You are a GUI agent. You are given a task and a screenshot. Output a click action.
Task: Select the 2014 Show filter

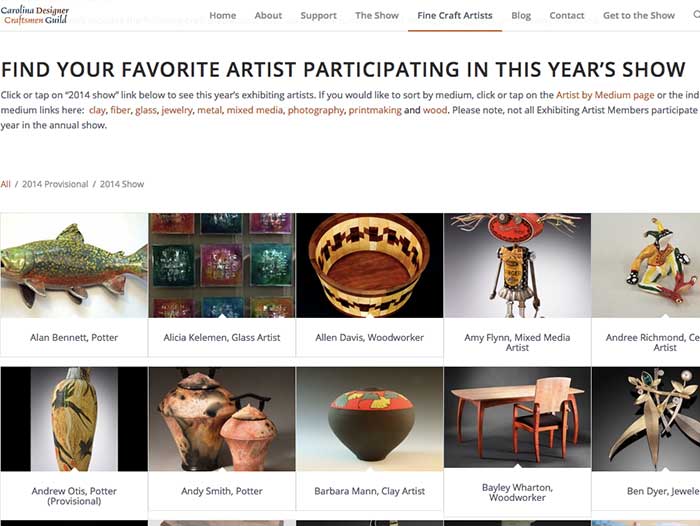[x=122, y=184]
